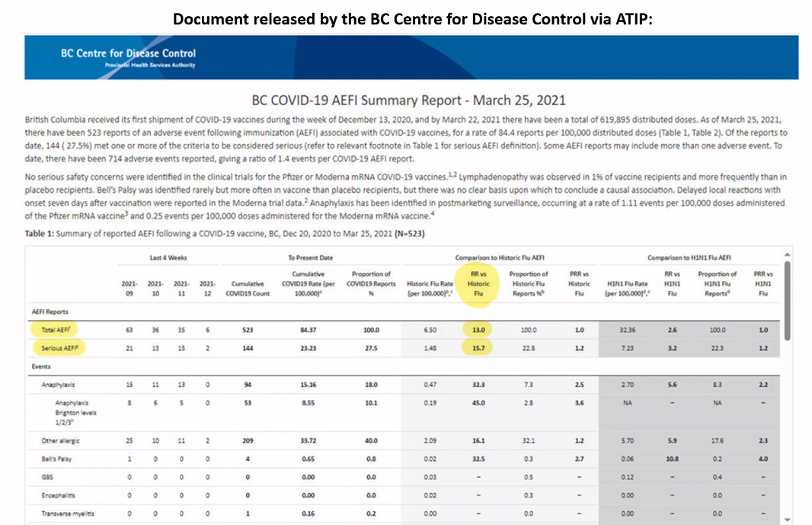
Task: Click the 'Bell's Palsy' row label
Action: click(x=56, y=459)
